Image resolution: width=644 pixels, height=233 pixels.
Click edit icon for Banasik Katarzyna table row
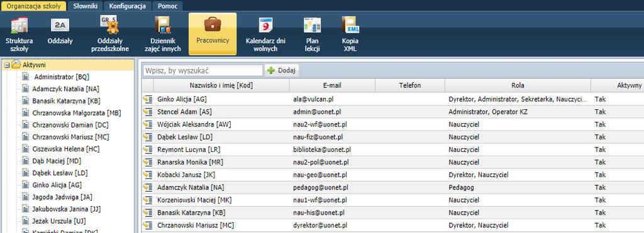coord(147,213)
